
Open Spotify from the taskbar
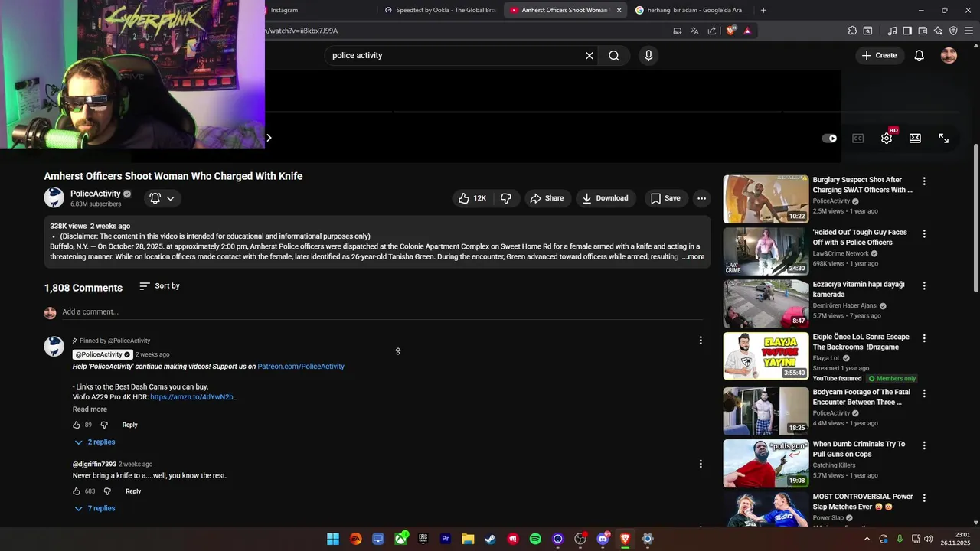(x=535, y=539)
